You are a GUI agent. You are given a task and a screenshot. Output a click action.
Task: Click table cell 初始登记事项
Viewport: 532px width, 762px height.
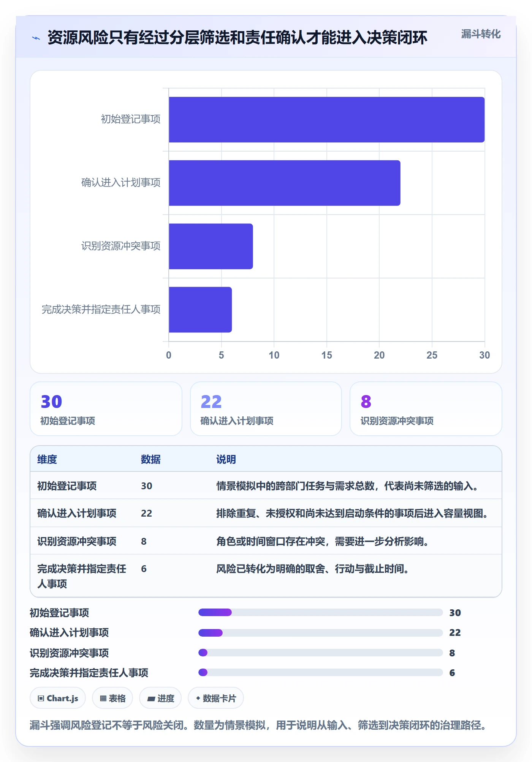[x=67, y=486]
